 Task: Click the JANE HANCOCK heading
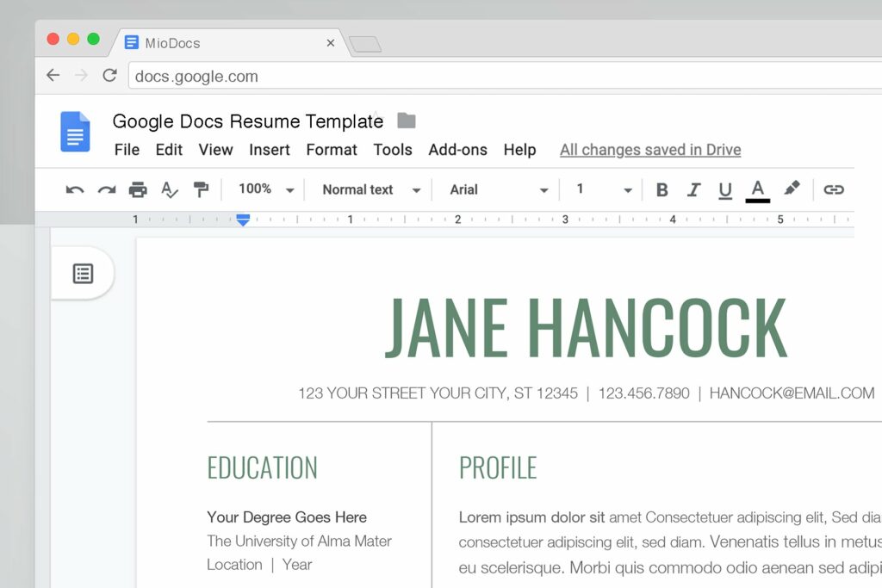click(586, 328)
